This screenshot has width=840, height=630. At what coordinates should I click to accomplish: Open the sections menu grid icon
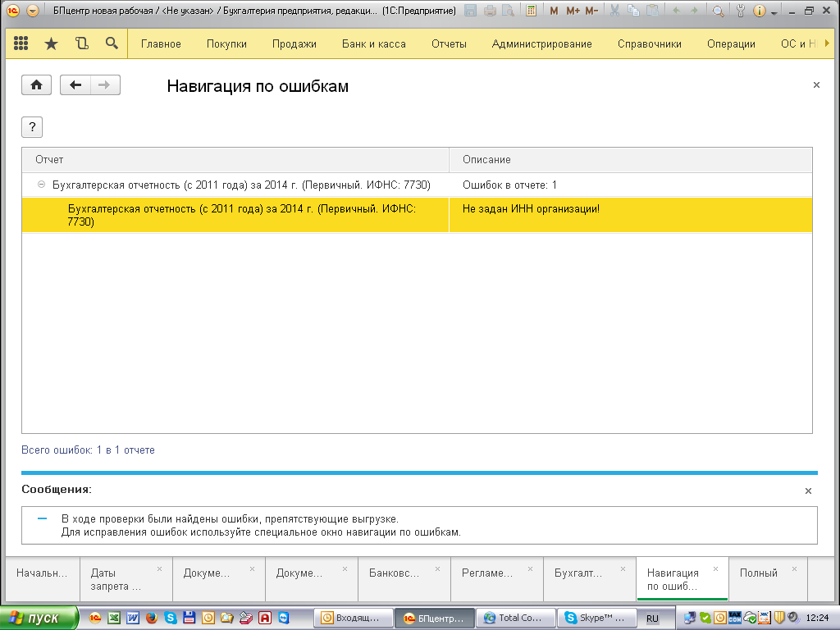(21, 43)
